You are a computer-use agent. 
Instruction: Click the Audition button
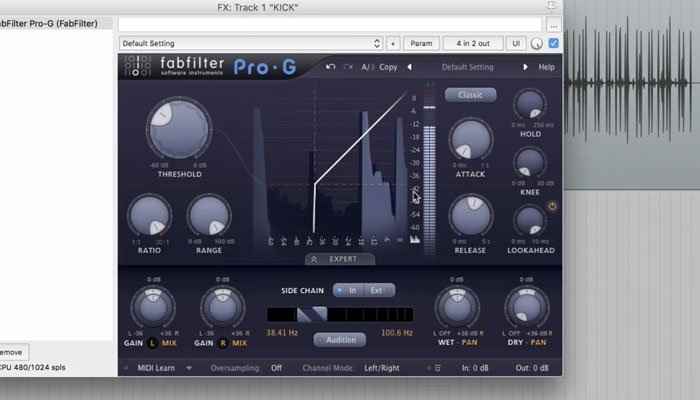click(x=340, y=340)
